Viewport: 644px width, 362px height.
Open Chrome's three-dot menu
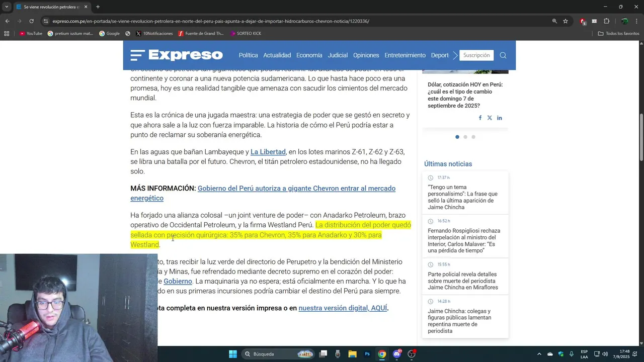click(x=637, y=21)
